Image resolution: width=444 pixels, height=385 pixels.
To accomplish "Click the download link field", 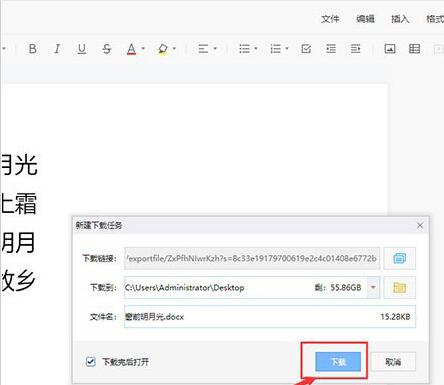I will point(252,258).
